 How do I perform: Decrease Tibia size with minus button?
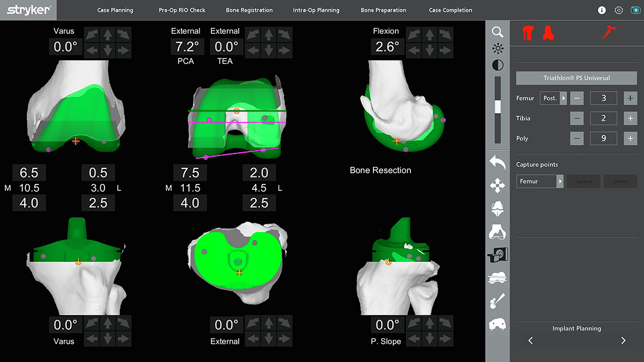click(577, 119)
